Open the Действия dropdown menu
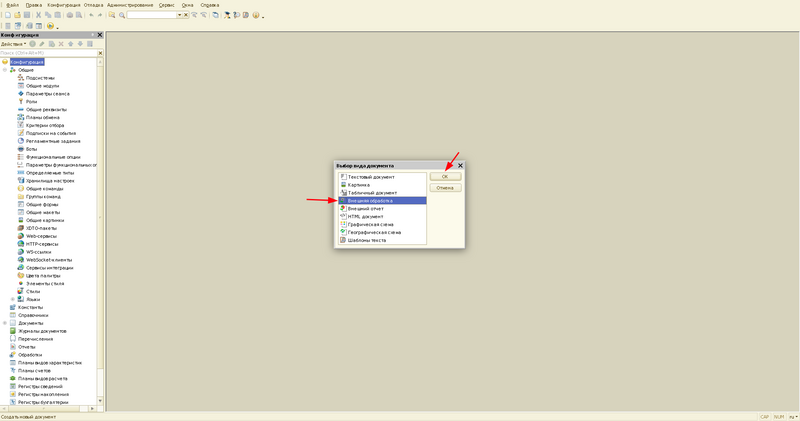Viewport: 800px width, 421px height. click(x=13, y=44)
